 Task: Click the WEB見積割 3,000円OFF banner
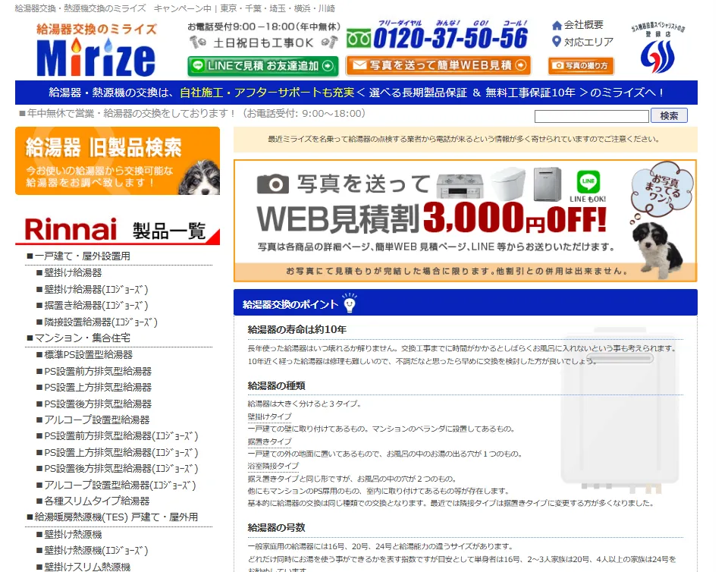pyautogui.click(x=465, y=220)
